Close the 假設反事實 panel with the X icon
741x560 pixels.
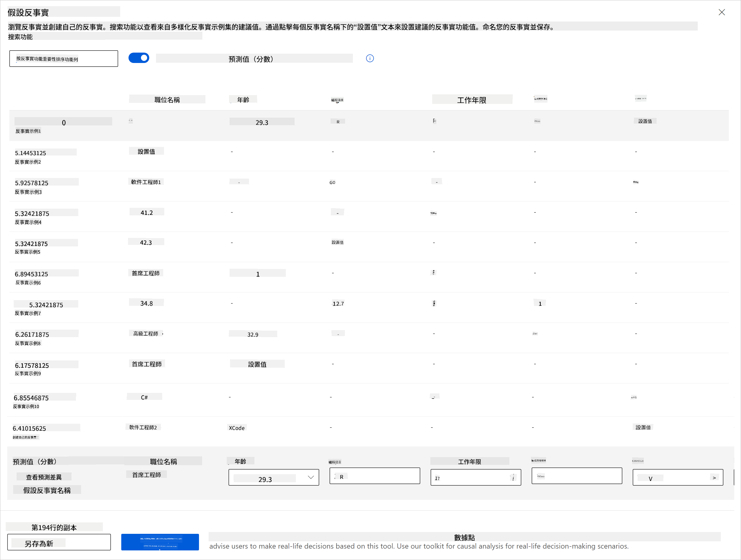pyautogui.click(x=722, y=12)
